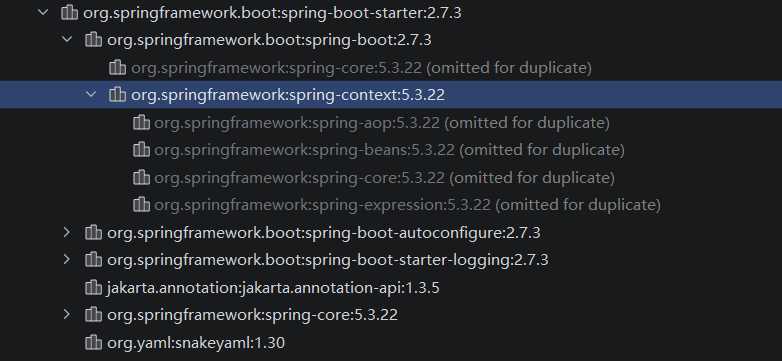
Task: Click the library icon beside spring-boot:2.7.3
Action: pyautogui.click(x=93, y=39)
